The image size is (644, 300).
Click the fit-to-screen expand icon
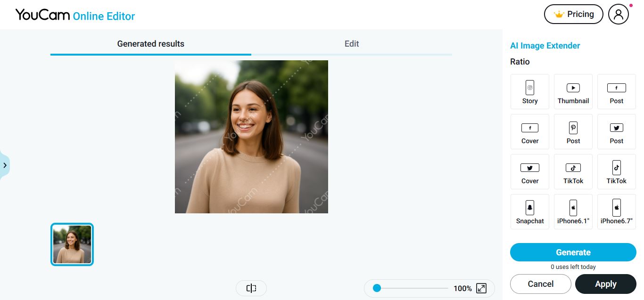pos(481,288)
